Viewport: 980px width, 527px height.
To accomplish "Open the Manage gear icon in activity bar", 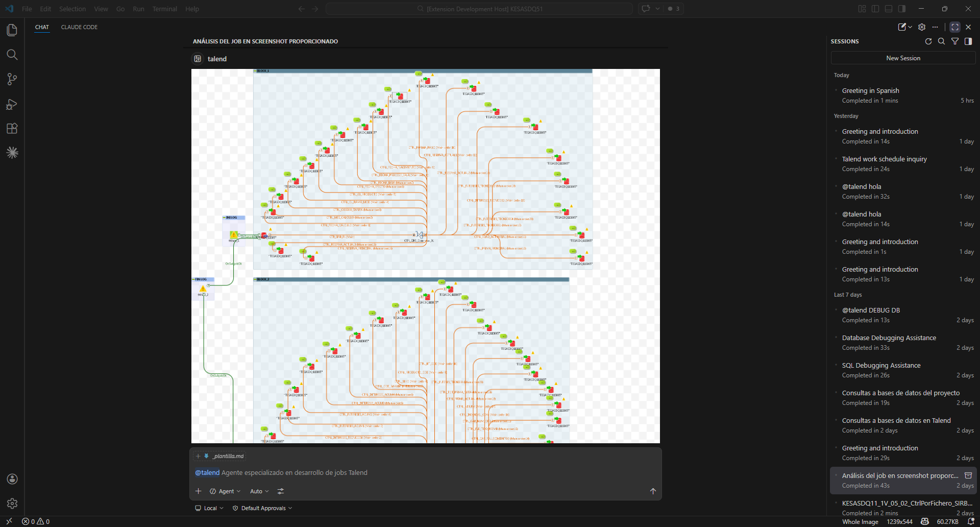I will click(x=12, y=504).
